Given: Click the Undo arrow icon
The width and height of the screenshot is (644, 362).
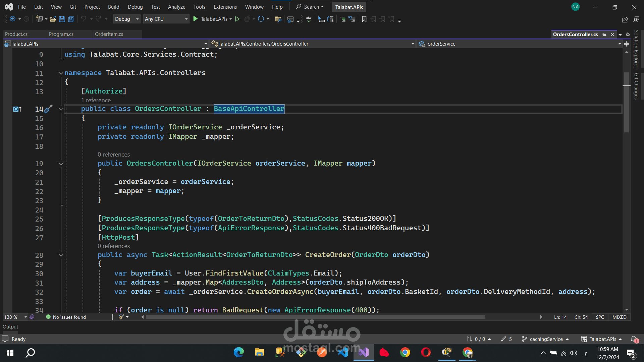Looking at the screenshot, I should tap(84, 19).
